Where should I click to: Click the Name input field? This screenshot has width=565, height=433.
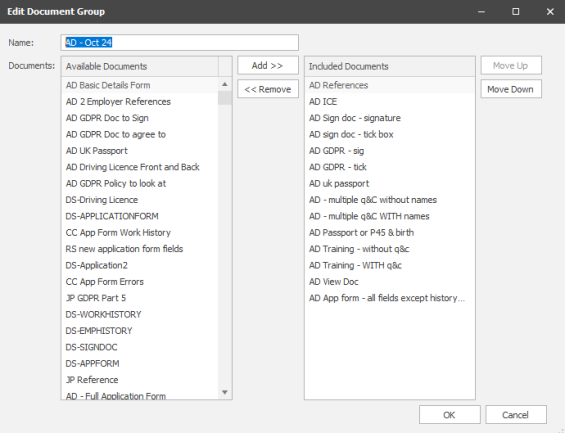click(179, 43)
